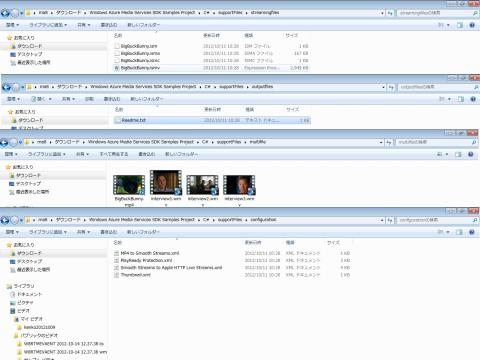Refresh the streamingfiles folder address bar
Image resolution: width=480 pixels, height=360 pixels.
click(x=390, y=13)
